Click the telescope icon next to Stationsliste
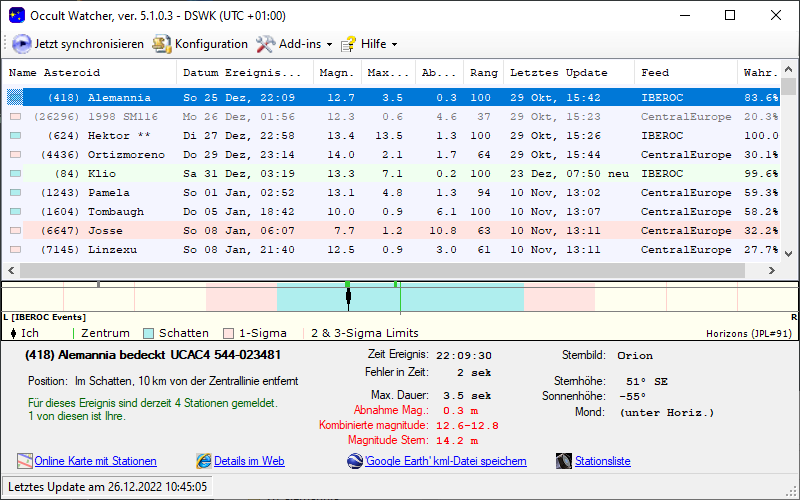Screen dimensions: 800x500 point(563,461)
